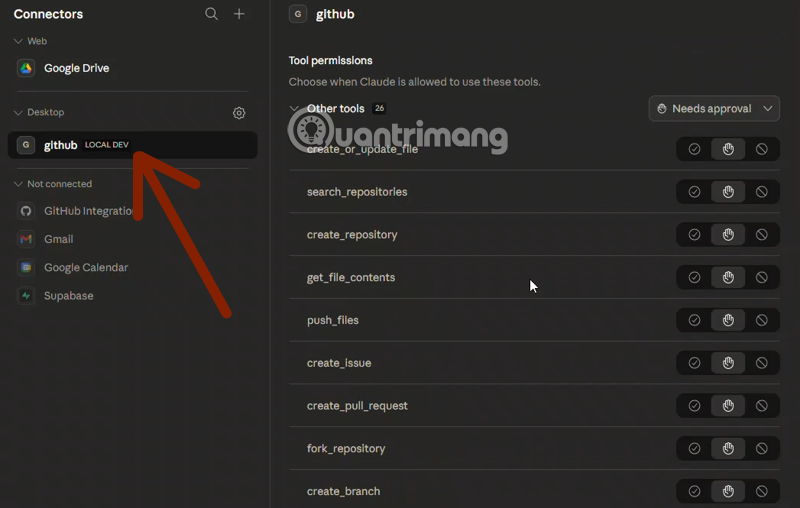800x508 pixels.
Task: Click the push_files tool name
Action: coord(333,320)
